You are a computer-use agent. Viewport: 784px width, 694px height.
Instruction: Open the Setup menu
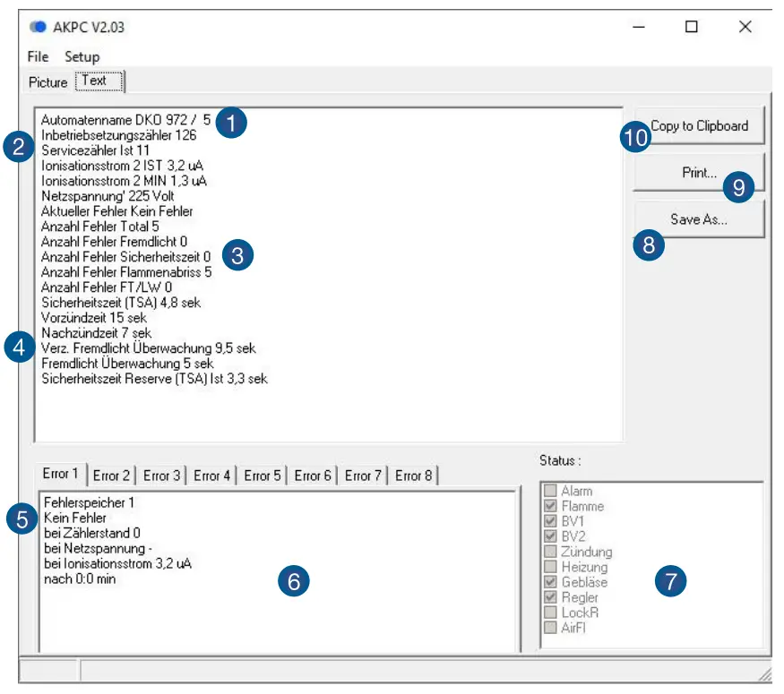(82, 56)
